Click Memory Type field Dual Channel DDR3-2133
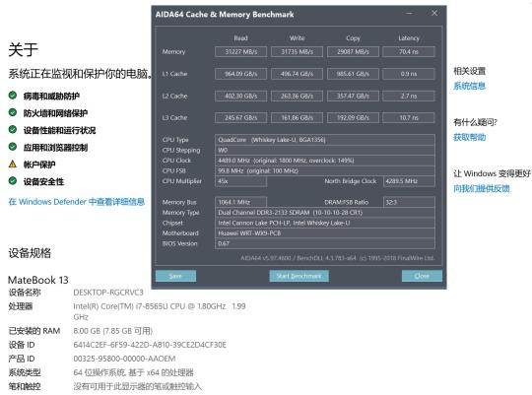 (x=325, y=213)
